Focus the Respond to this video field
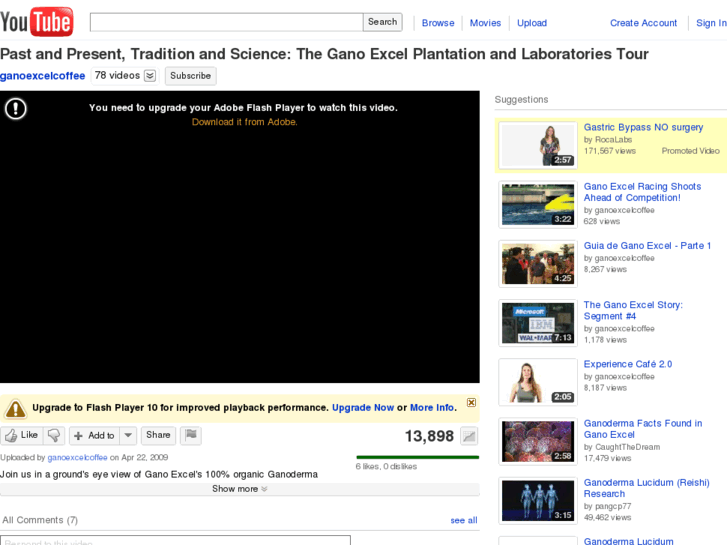The image size is (727, 545). 175,540
